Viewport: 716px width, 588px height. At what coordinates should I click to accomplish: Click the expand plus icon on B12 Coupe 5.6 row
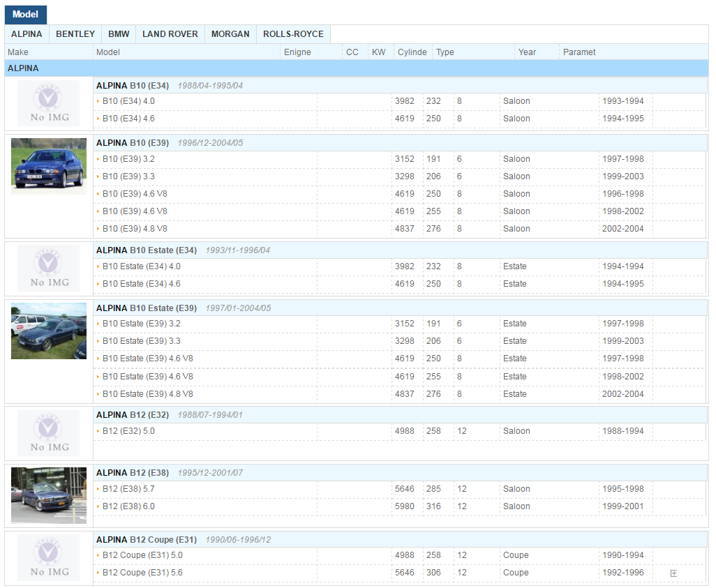pyautogui.click(x=673, y=573)
